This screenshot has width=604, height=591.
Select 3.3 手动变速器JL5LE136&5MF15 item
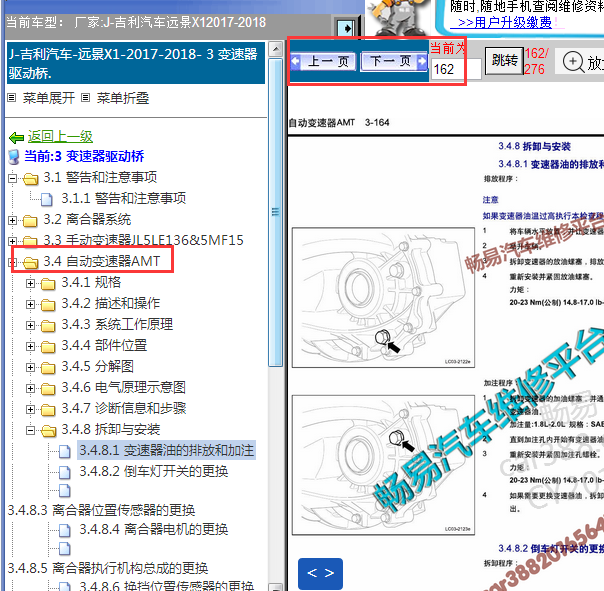[x=143, y=240]
